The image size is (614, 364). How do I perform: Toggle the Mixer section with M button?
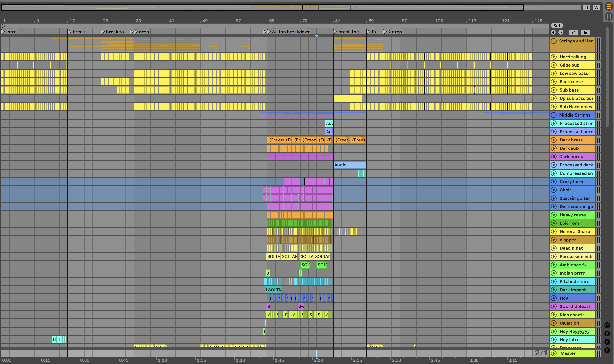tap(607, 342)
